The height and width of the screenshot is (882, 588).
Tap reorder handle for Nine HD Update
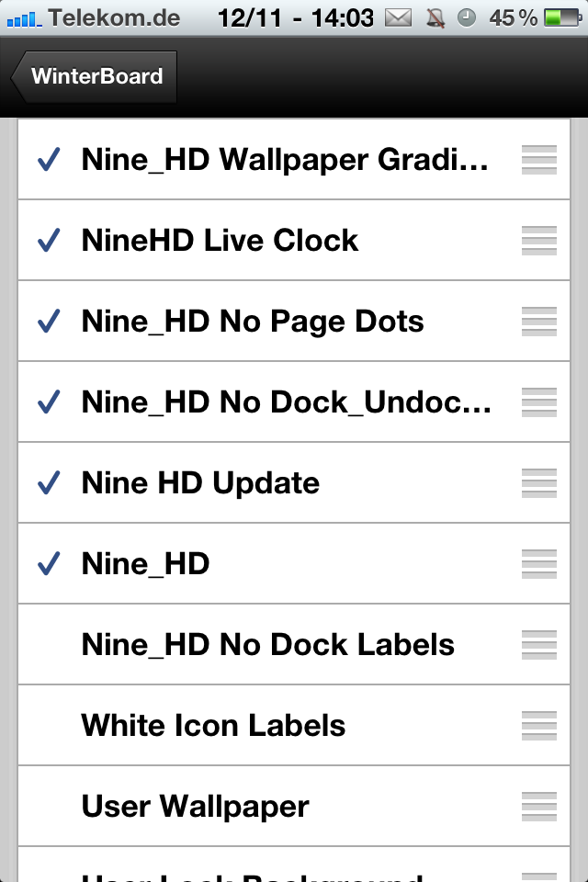coord(539,483)
